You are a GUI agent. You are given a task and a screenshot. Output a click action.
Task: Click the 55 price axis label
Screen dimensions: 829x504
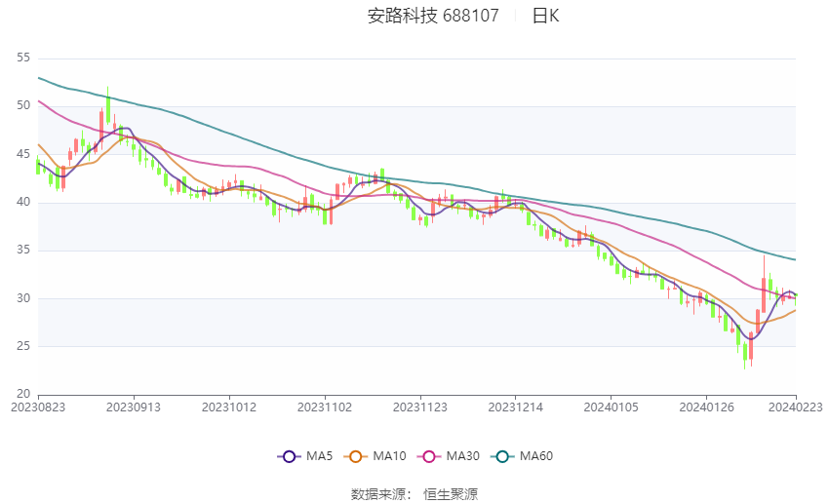[23, 58]
